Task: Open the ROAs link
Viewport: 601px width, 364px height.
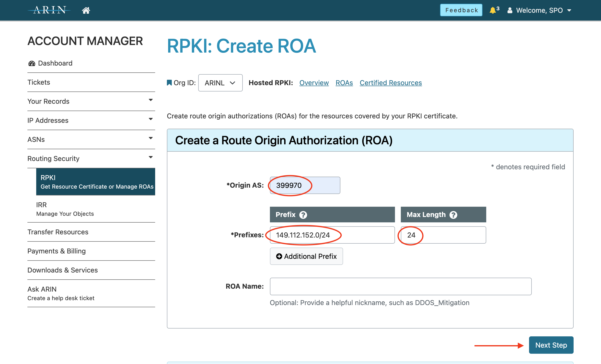Action: [x=344, y=83]
